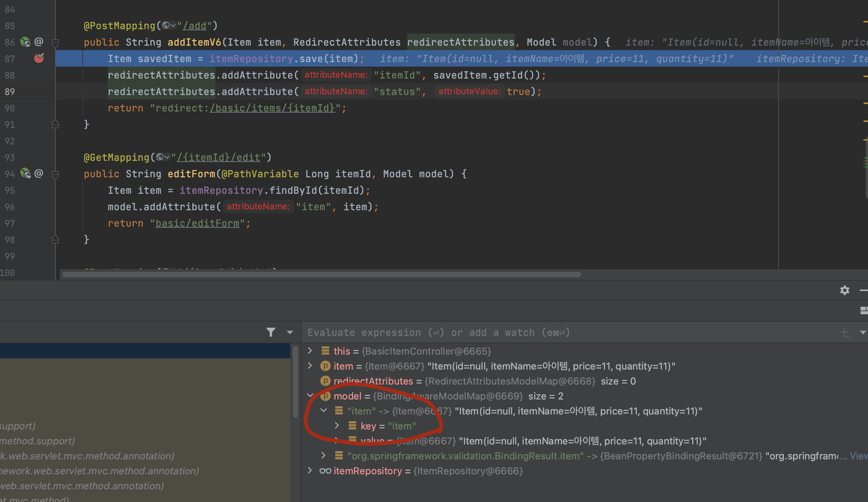Click the horizontal scrollbar of the editor
This screenshot has width=868, height=502.
coord(322,275)
